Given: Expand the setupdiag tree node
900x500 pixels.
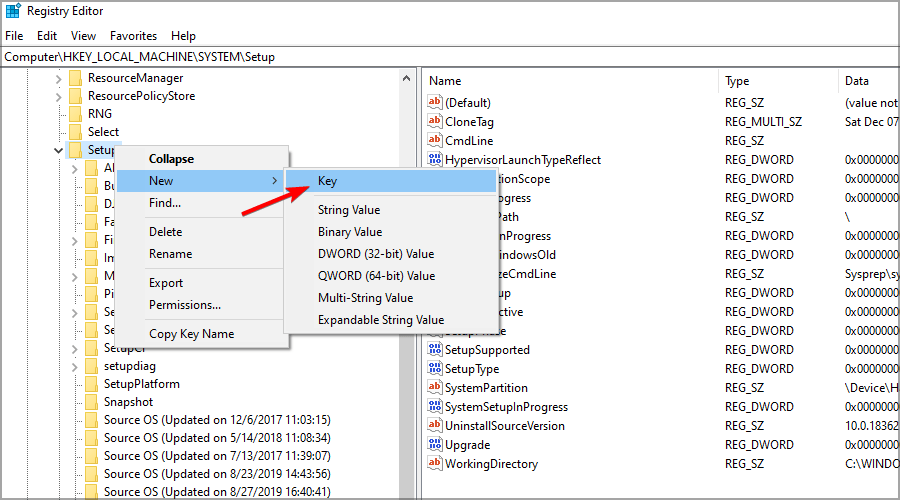Looking at the screenshot, I should (x=75, y=366).
